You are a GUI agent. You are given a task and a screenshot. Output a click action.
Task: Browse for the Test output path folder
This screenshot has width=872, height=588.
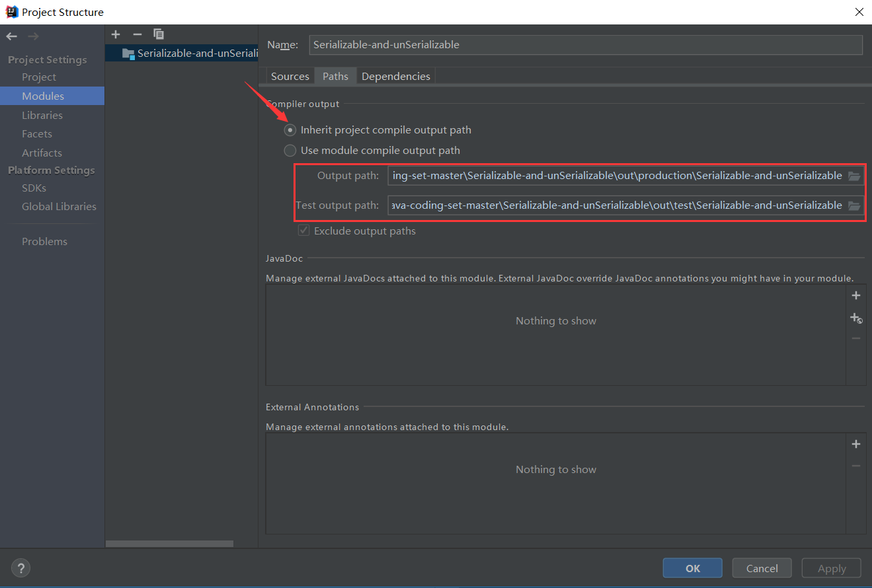click(x=854, y=205)
